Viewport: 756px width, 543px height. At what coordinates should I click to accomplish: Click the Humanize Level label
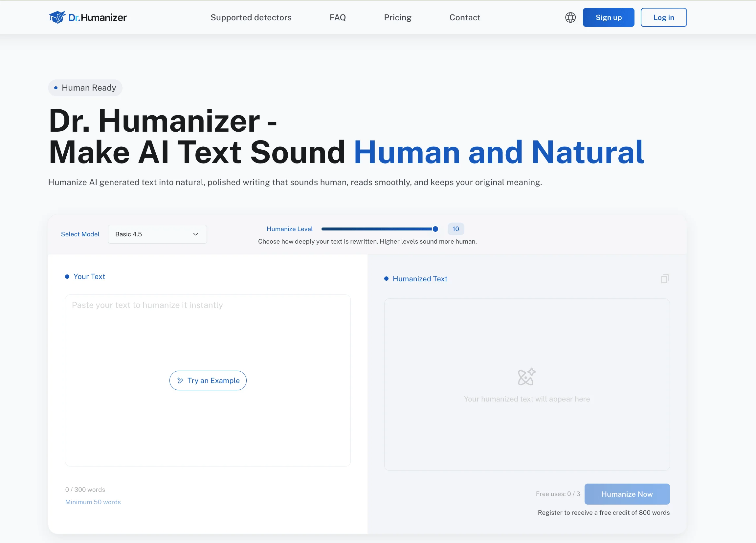coord(290,229)
